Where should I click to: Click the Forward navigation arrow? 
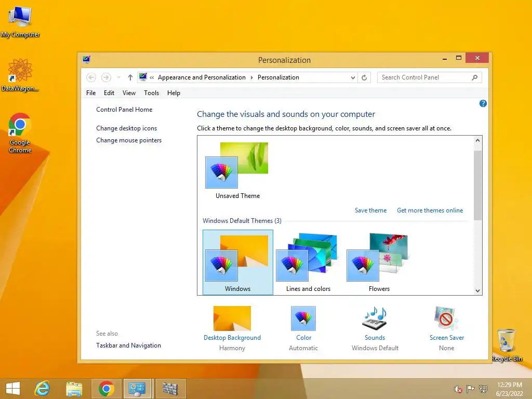pos(106,77)
